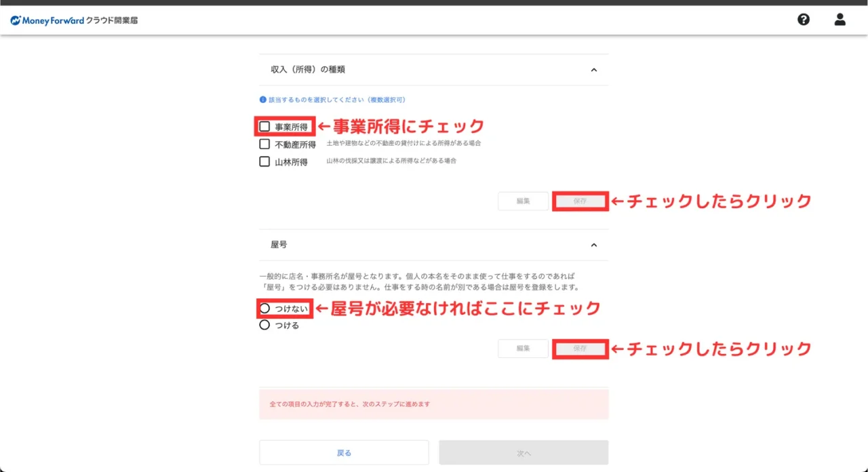Tick the 不動産所得 checkbox

point(265,144)
